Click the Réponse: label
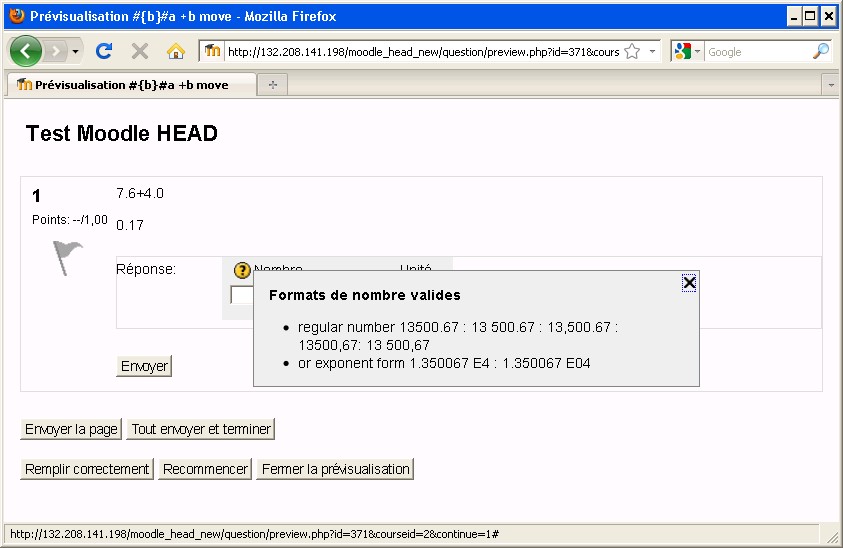Screen dimensions: 843x548 [146, 269]
